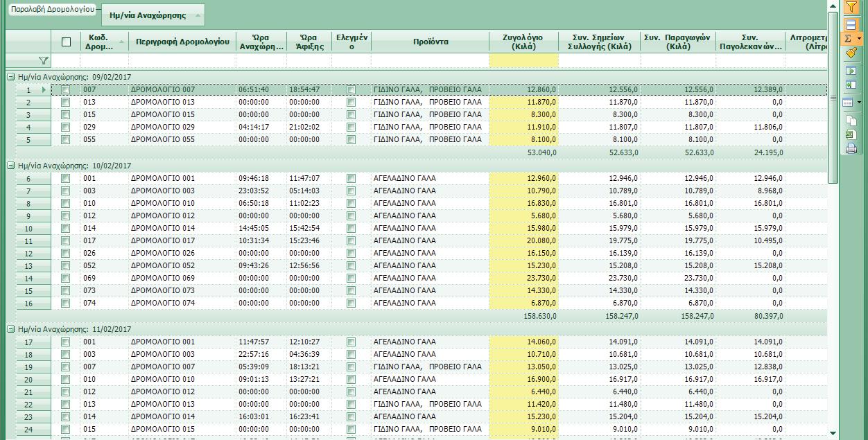Toggle the group panel icon in right toolbar
The image size is (868, 440).
pos(851,25)
